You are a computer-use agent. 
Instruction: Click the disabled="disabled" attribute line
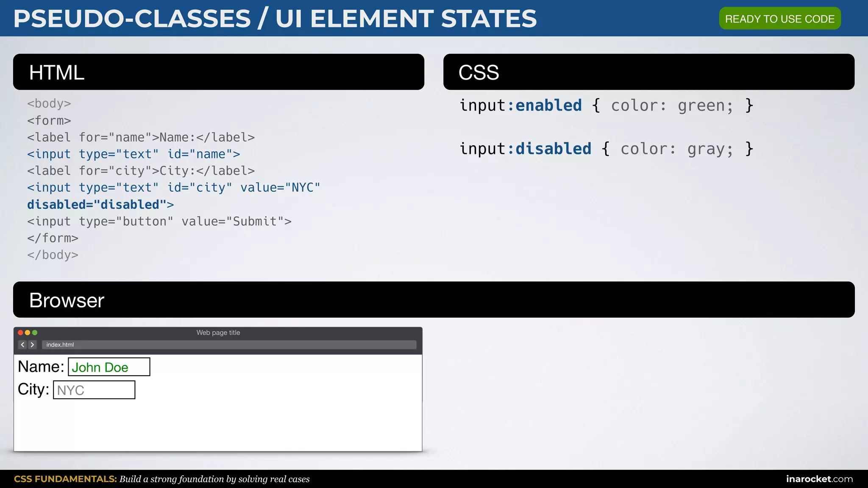[x=100, y=205]
